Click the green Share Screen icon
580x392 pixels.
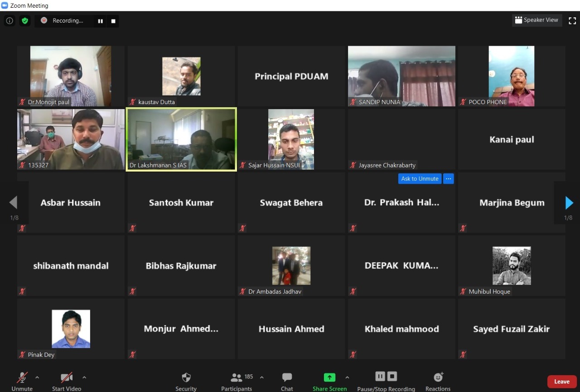[329, 378]
